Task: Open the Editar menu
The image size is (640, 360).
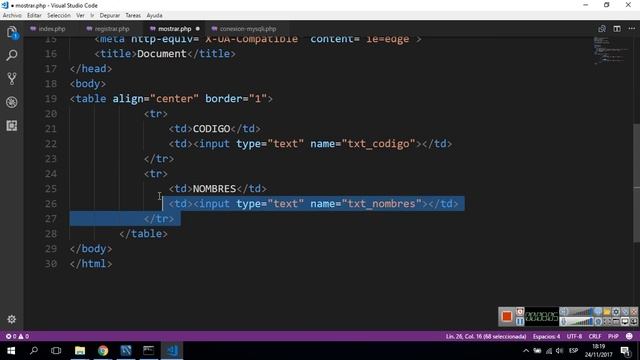Action: (34, 16)
